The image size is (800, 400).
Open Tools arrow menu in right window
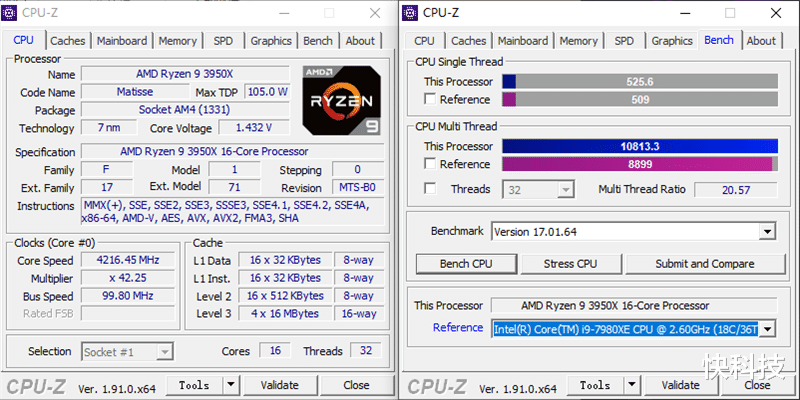(x=632, y=385)
